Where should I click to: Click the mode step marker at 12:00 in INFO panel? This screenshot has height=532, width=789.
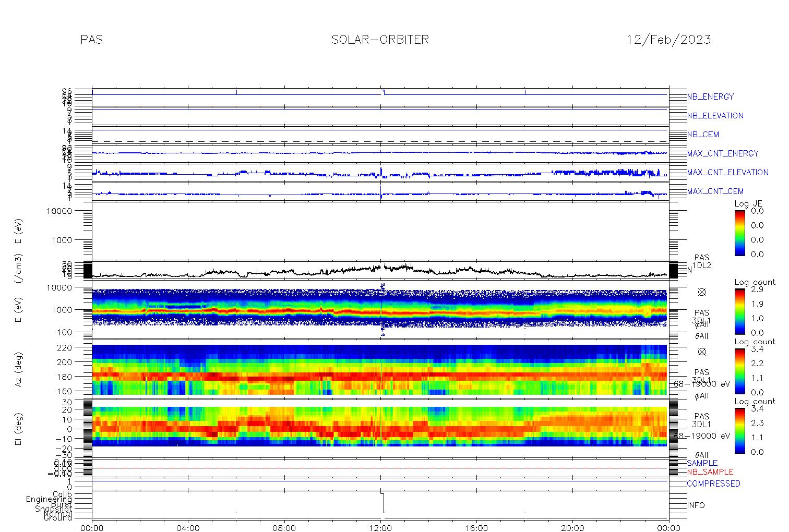(383, 503)
